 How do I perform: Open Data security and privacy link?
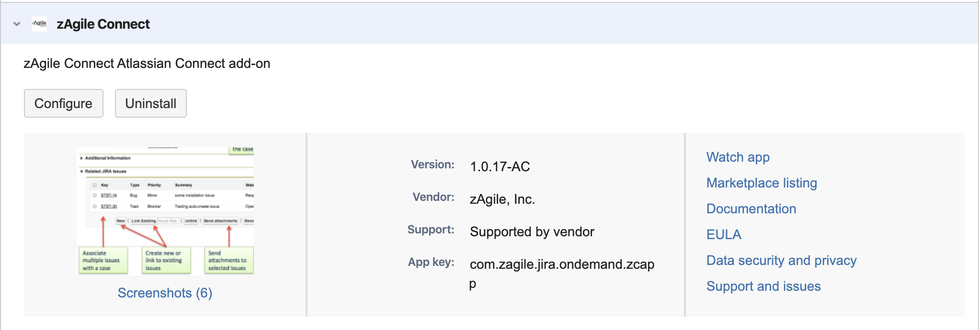[x=781, y=260]
